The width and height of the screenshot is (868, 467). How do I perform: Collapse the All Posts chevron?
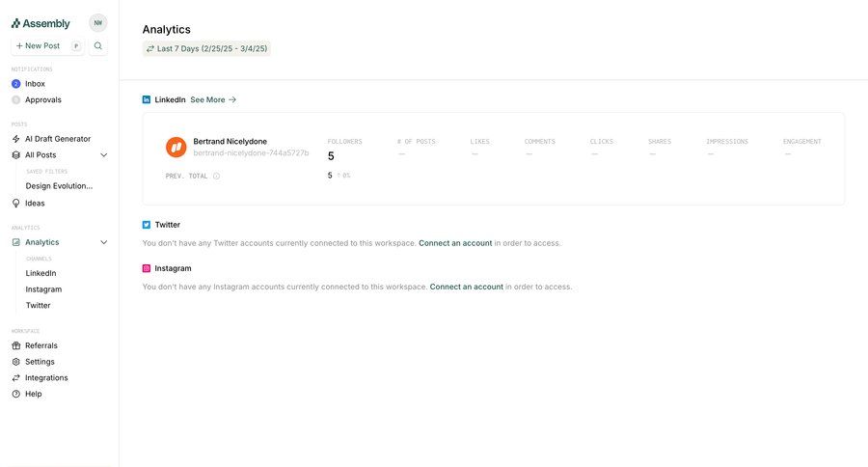pyautogui.click(x=104, y=154)
